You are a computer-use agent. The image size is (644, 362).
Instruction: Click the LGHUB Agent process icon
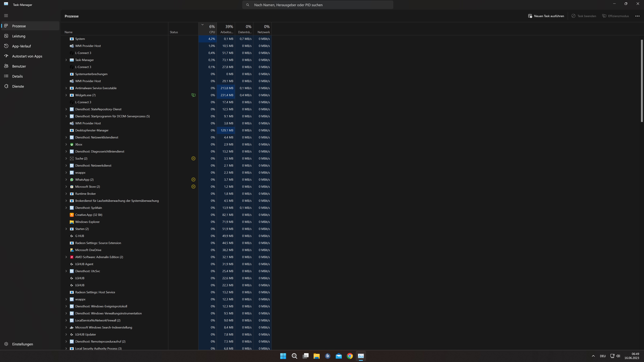[72, 264]
